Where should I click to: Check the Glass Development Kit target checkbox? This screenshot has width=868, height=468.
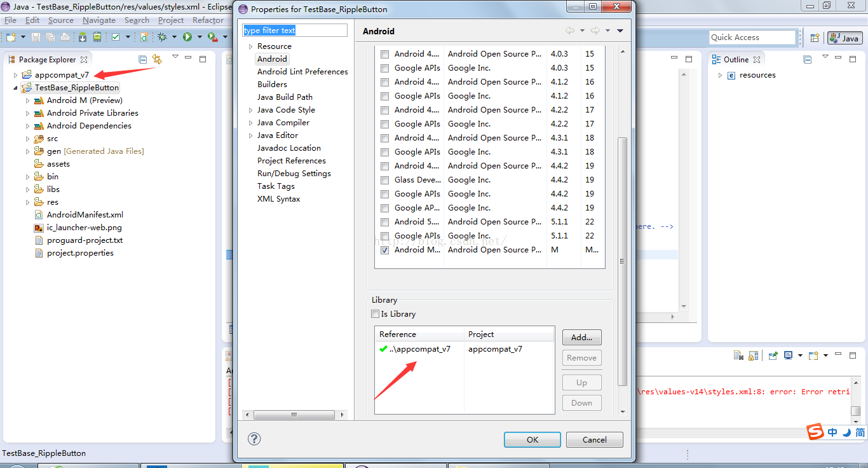click(384, 180)
